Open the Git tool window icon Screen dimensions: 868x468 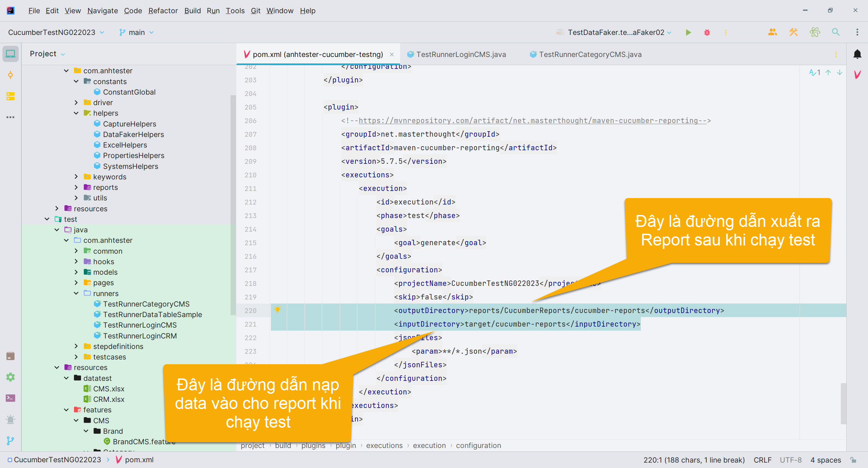[10, 441]
